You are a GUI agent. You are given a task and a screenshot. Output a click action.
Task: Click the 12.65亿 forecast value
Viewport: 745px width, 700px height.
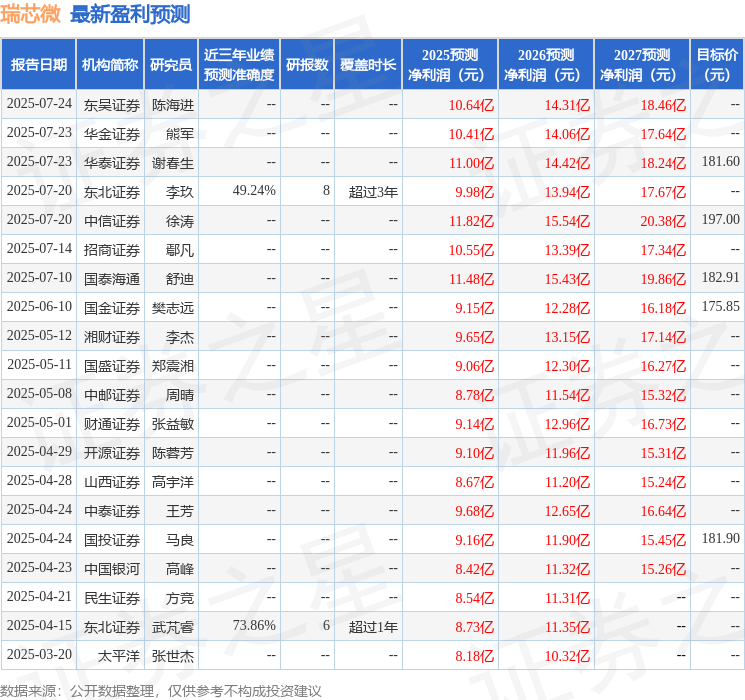pyautogui.click(x=567, y=511)
